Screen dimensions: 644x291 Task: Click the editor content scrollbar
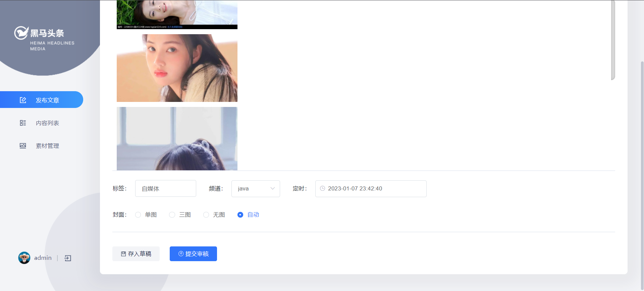point(613,40)
